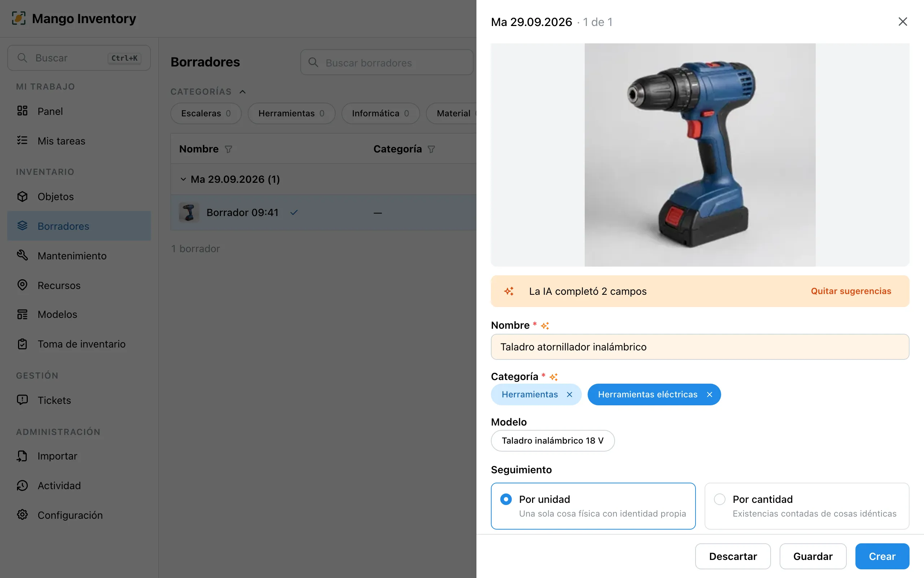The height and width of the screenshot is (578, 924).
Task: Click the Importar file icon
Action: (x=22, y=456)
